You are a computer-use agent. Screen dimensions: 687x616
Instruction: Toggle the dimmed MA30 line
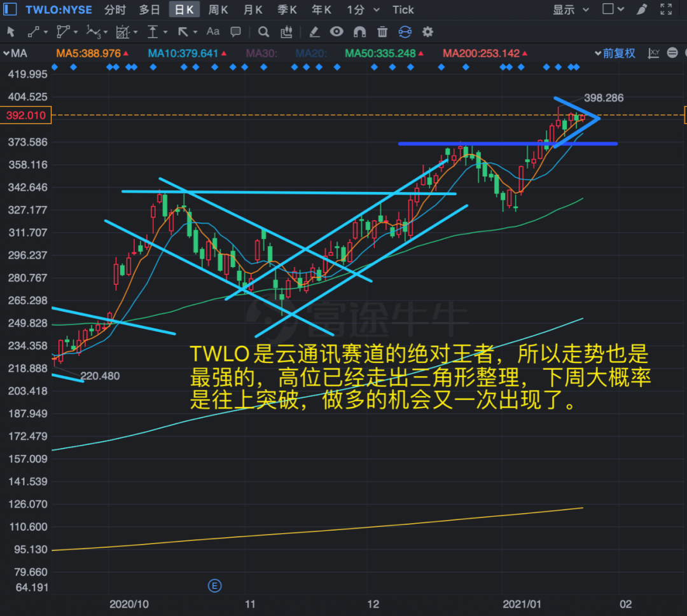click(261, 53)
